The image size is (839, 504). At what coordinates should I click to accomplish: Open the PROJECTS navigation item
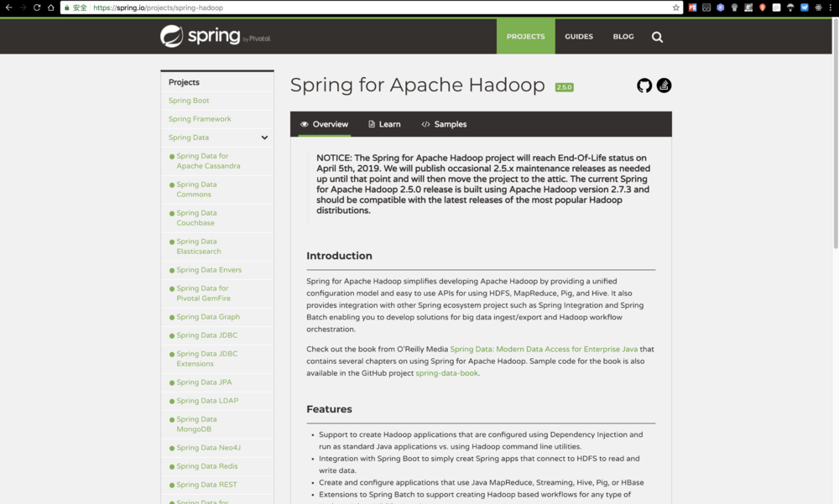tap(525, 36)
